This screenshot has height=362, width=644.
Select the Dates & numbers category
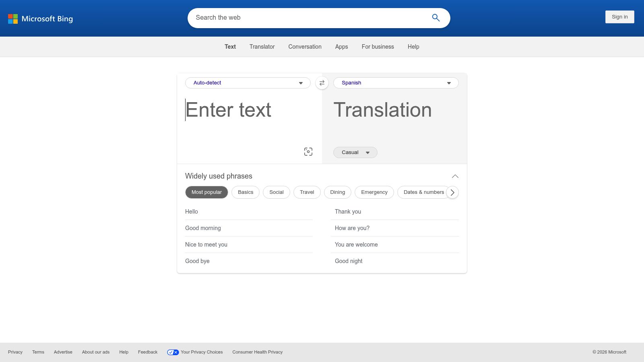click(423, 192)
